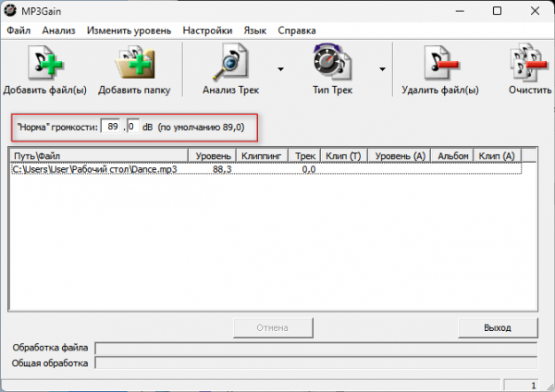Apply gain with Тип Трек icon
This screenshot has width=555, height=392.
[x=332, y=62]
